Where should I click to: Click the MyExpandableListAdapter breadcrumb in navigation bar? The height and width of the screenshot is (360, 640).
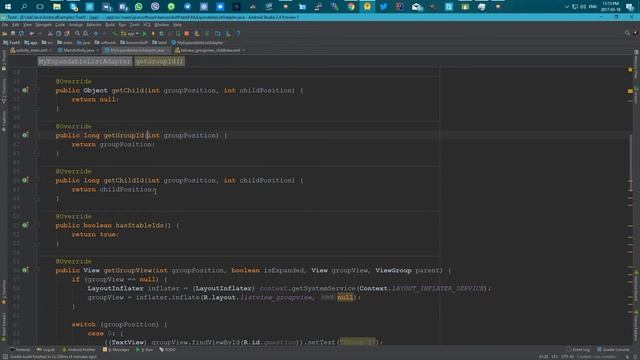(197, 42)
